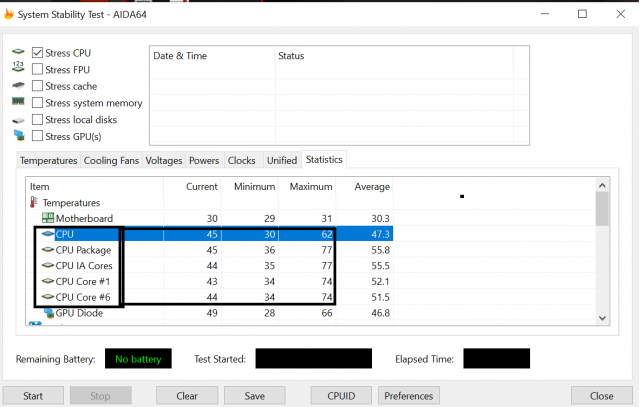
Task: Click the statistics list scrollbar thumb
Action: (602, 209)
